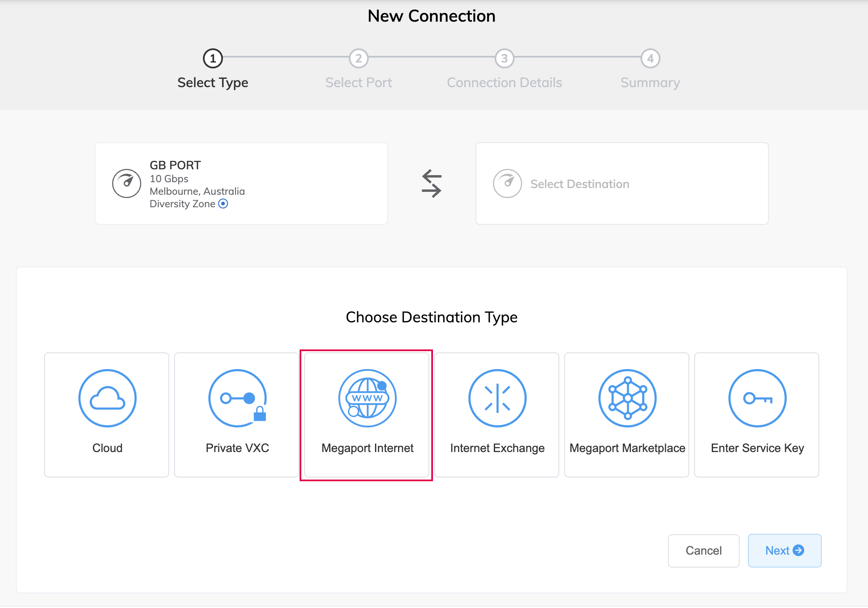Select the Cloud destination icon
Screen dimensions: 868x608
pyautogui.click(x=107, y=398)
